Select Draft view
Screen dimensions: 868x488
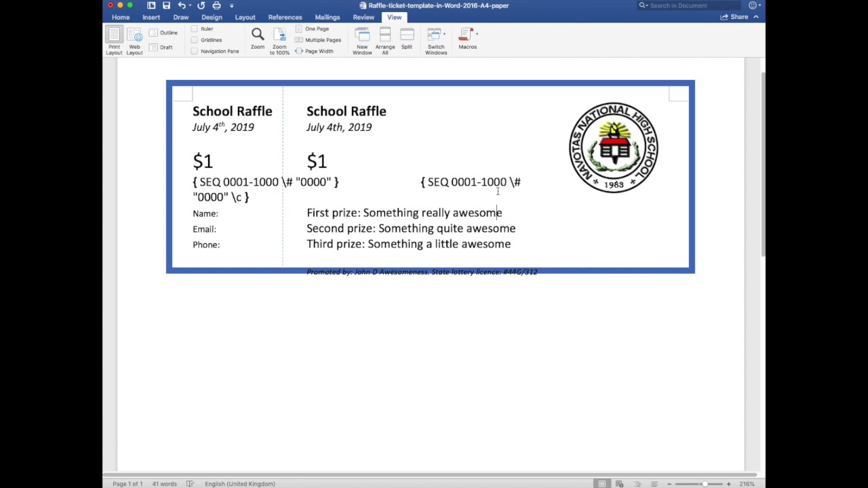click(161, 47)
